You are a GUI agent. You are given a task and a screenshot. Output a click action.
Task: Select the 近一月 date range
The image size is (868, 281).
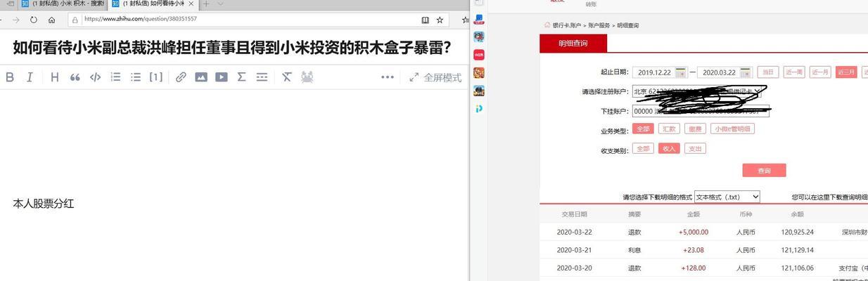pyautogui.click(x=819, y=72)
